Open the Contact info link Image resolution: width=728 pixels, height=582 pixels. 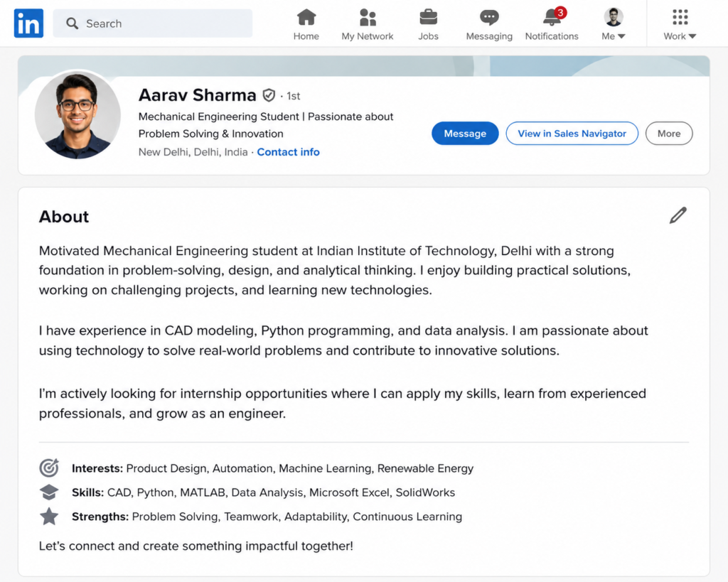288,152
